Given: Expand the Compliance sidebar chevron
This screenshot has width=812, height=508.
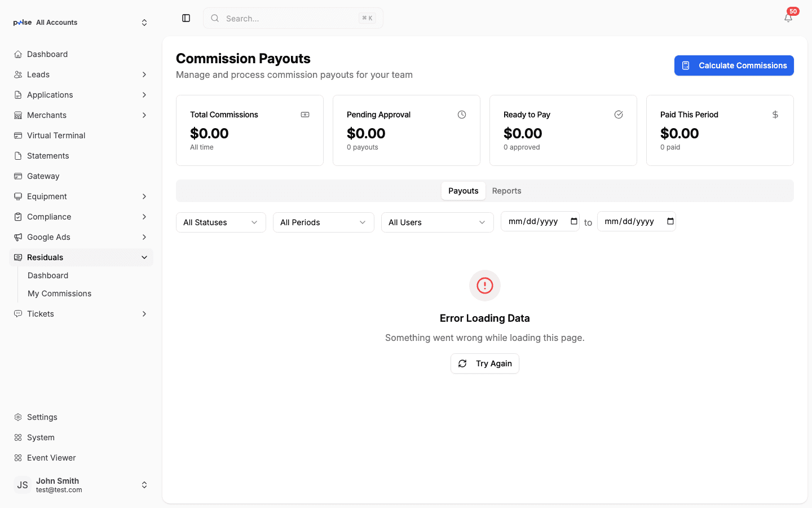Looking at the screenshot, I should pos(144,216).
